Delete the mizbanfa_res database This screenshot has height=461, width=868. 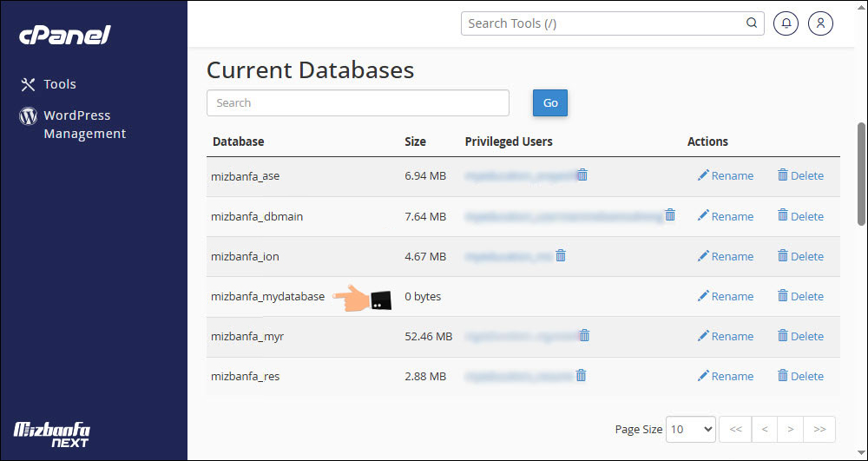(799, 376)
